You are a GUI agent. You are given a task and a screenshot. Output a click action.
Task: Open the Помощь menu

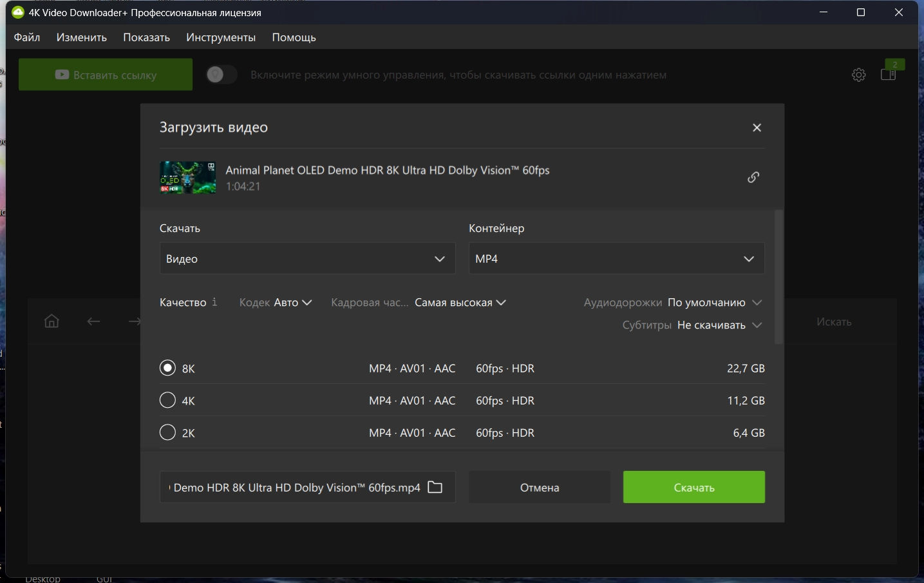pyautogui.click(x=294, y=37)
